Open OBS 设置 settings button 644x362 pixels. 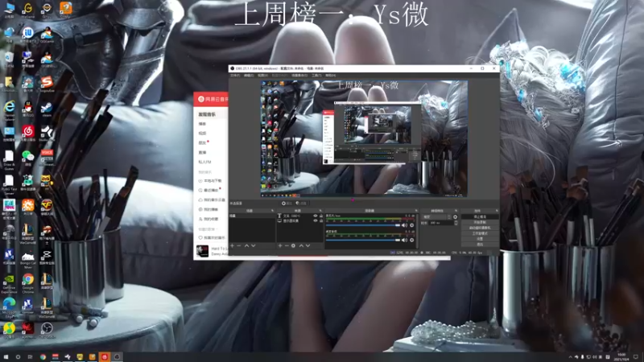(480, 238)
